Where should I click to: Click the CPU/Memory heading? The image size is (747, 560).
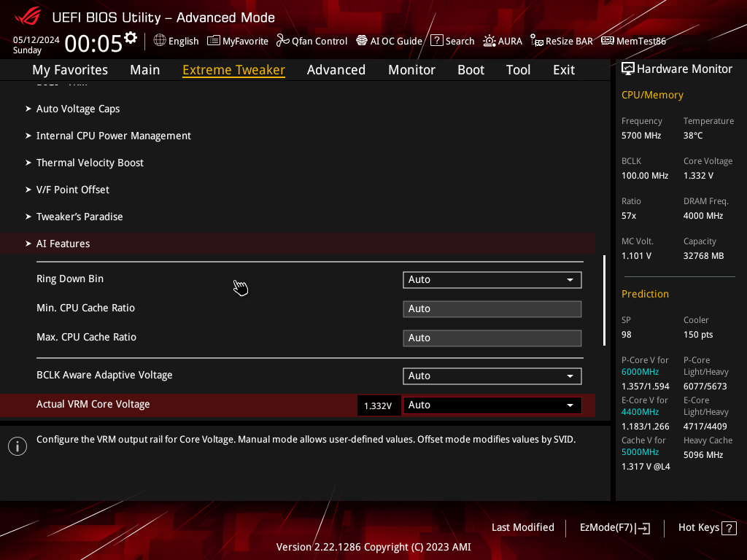(652, 96)
